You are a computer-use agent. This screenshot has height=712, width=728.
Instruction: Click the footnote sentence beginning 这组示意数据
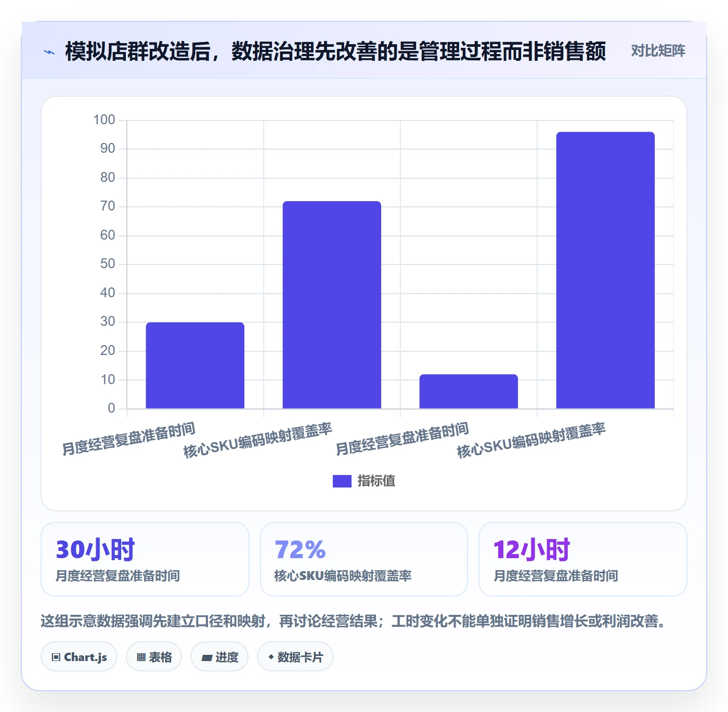click(353, 621)
